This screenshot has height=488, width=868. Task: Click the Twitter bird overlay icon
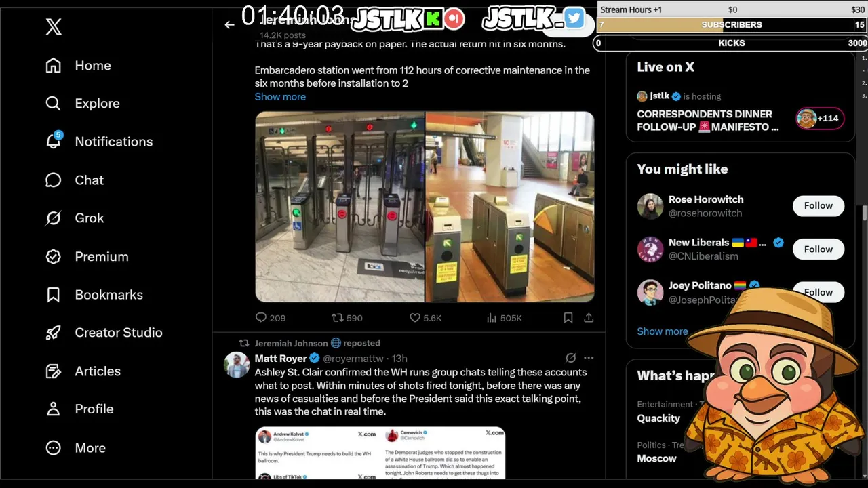[x=574, y=18]
